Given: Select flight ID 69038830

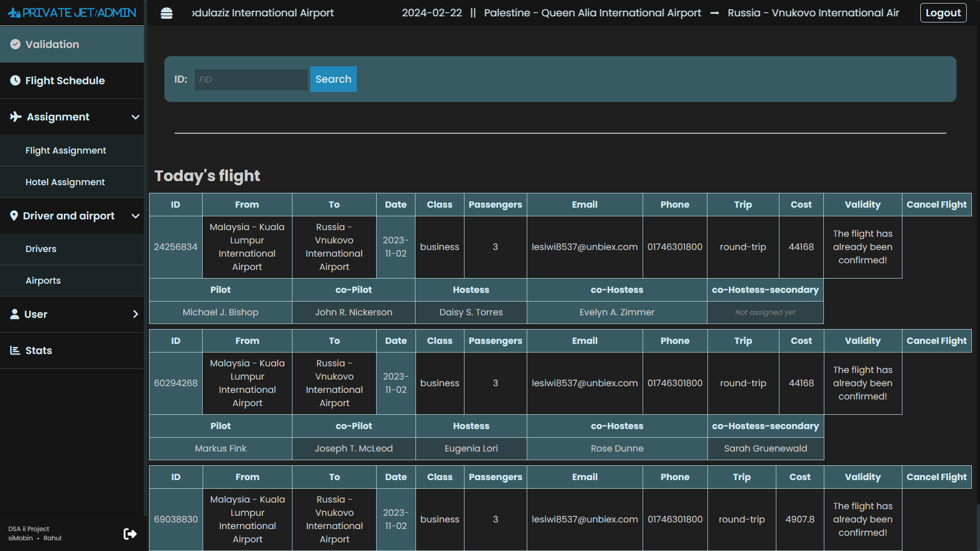Looking at the screenshot, I should (176, 519).
